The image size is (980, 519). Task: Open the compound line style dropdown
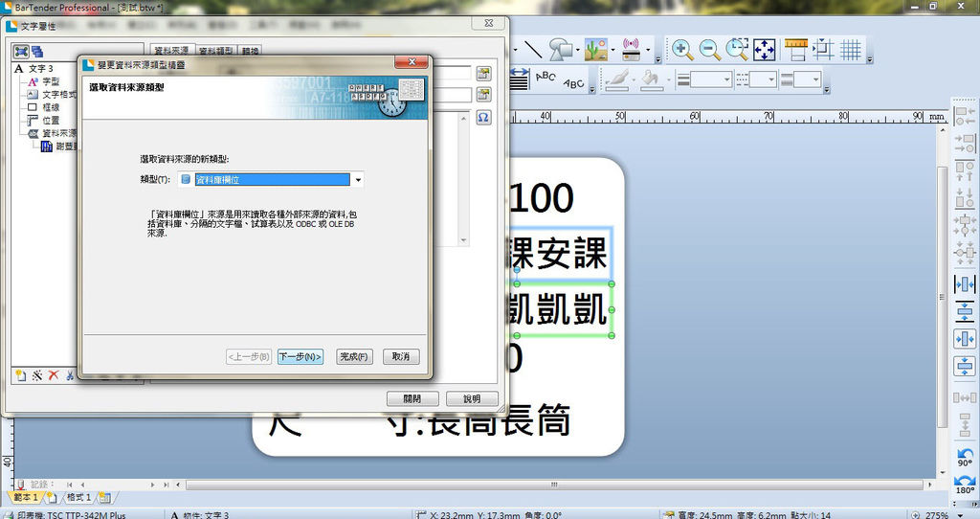click(x=815, y=79)
